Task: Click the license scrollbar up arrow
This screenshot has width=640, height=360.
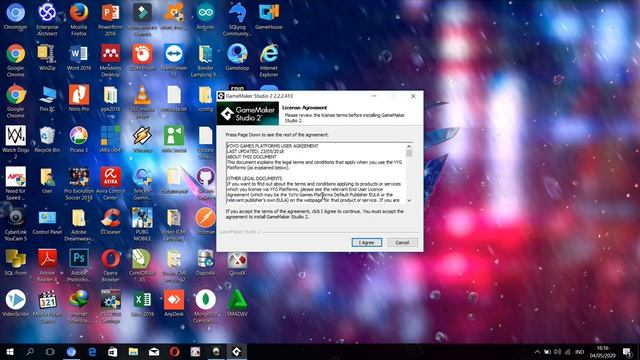Action: tap(409, 146)
